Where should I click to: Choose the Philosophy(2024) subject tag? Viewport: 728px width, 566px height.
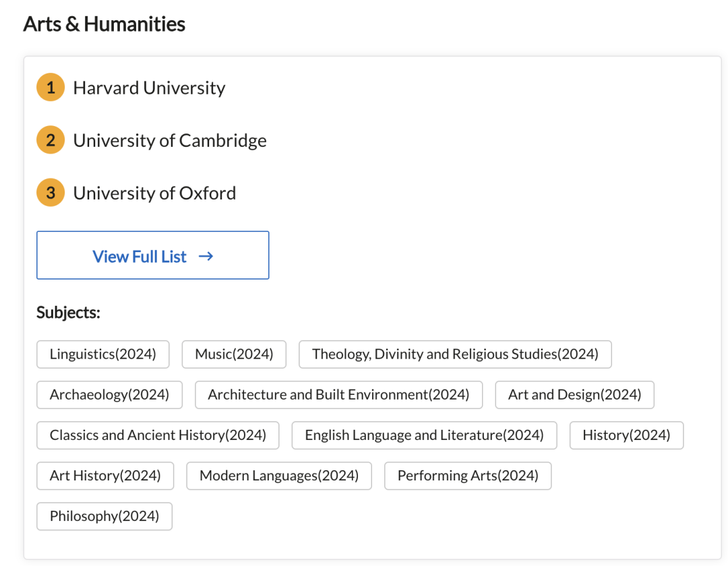(x=104, y=516)
